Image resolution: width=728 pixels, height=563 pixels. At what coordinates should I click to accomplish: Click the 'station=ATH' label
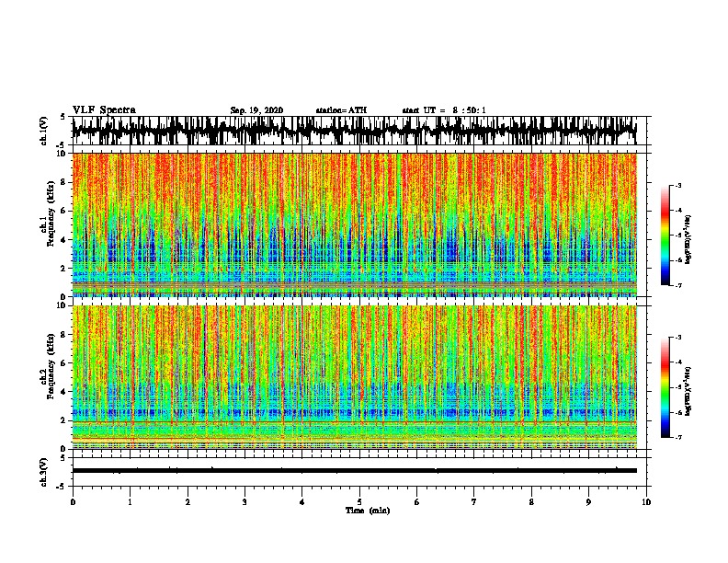[341, 110]
